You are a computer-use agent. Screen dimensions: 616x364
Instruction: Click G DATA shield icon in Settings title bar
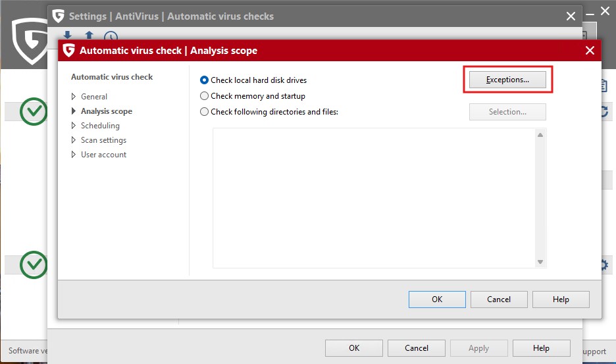pyautogui.click(x=58, y=16)
